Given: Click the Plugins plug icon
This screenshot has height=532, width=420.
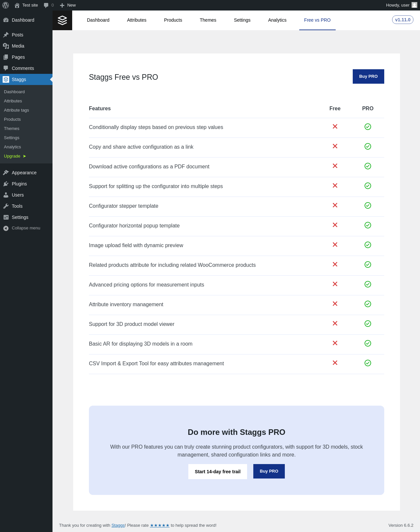Looking at the screenshot, I should pyautogui.click(x=6, y=184).
